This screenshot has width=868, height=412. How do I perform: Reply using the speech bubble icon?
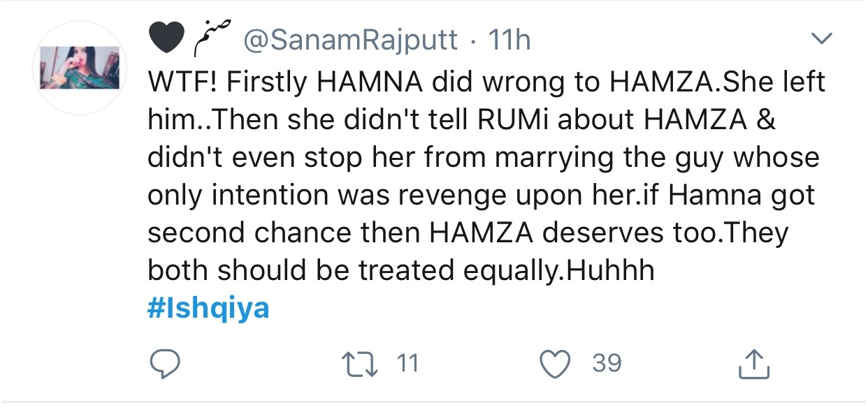(x=166, y=364)
